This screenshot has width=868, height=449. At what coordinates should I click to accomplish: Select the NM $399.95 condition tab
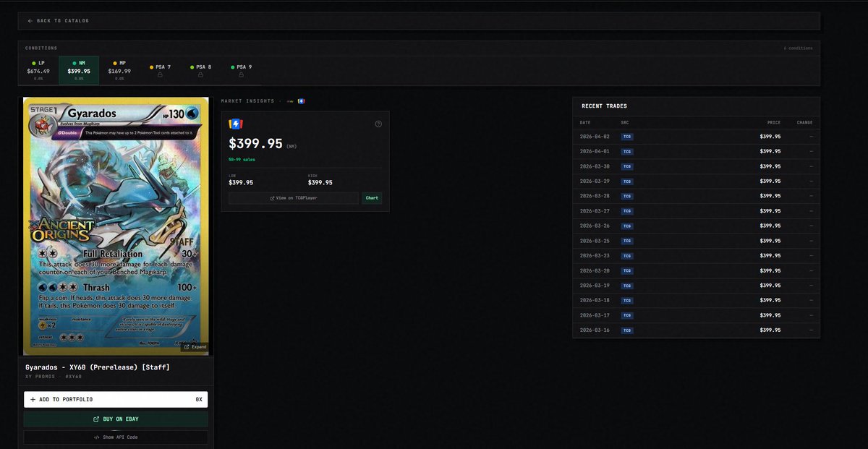click(x=79, y=71)
